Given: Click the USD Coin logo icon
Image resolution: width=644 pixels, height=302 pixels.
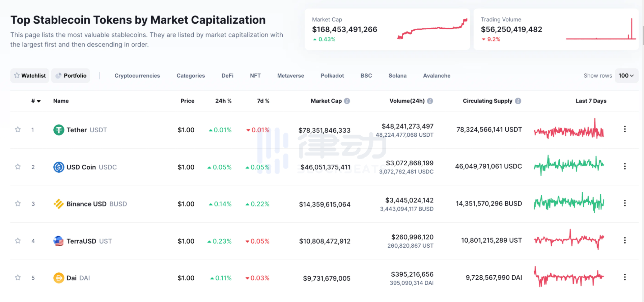Looking at the screenshot, I should point(59,167).
